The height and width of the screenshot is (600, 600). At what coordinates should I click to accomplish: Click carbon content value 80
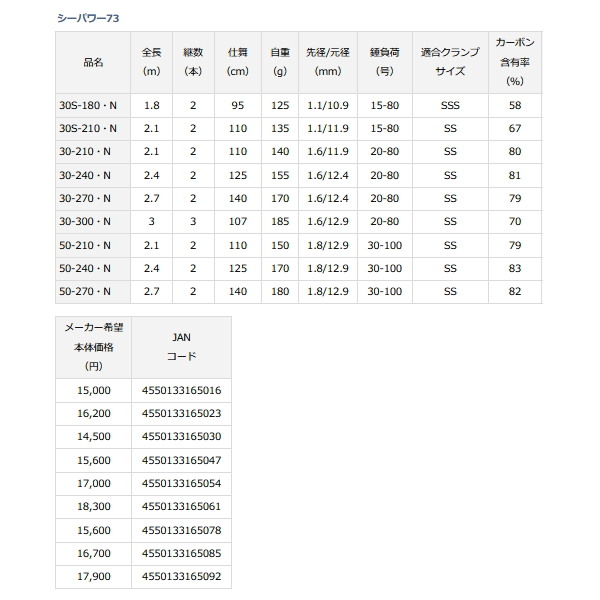pos(515,152)
